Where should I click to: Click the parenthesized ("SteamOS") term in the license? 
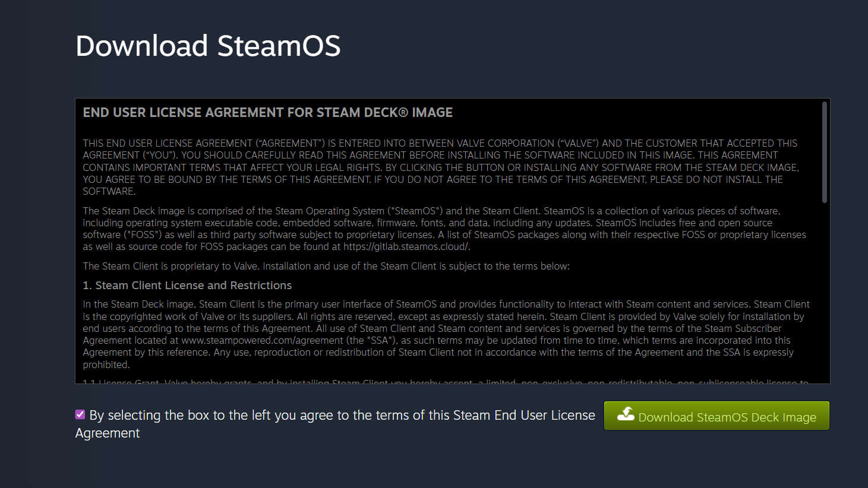tap(416, 211)
